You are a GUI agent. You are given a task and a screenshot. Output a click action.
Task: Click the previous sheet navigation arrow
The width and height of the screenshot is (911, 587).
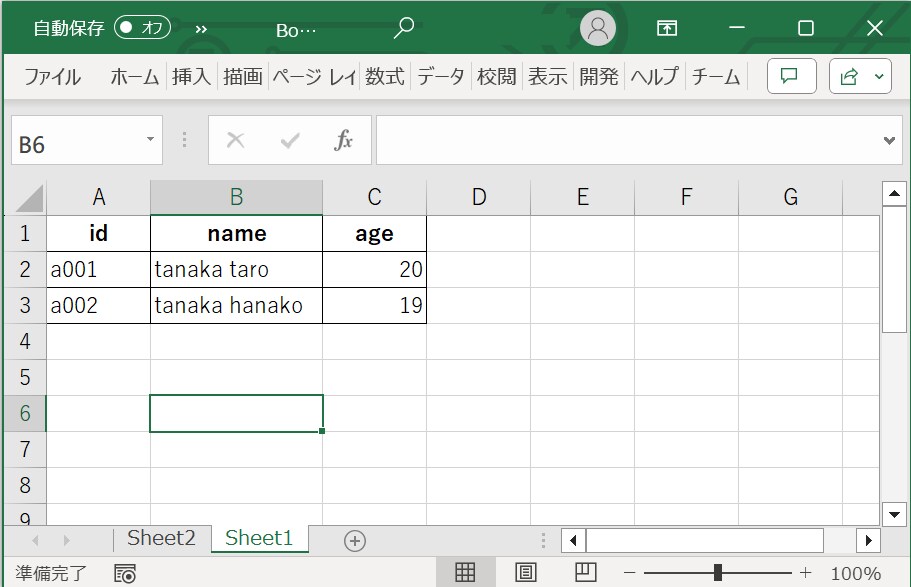click(x=36, y=541)
